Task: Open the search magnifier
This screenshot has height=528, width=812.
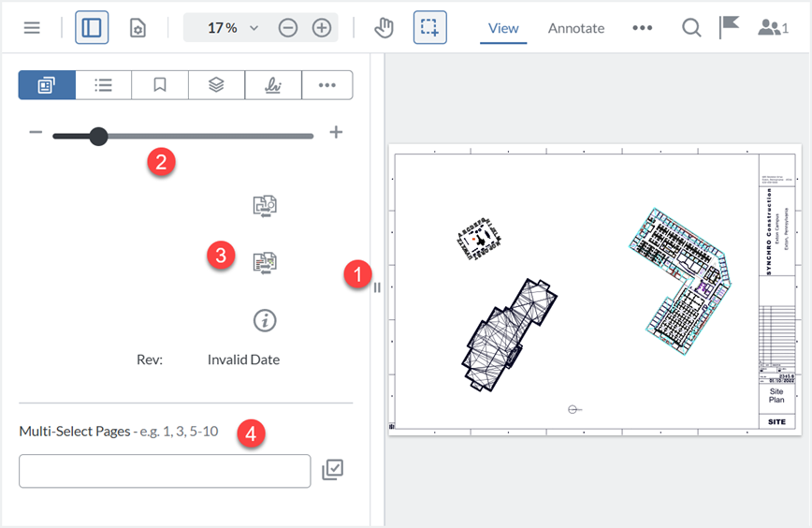Action: click(691, 28)
